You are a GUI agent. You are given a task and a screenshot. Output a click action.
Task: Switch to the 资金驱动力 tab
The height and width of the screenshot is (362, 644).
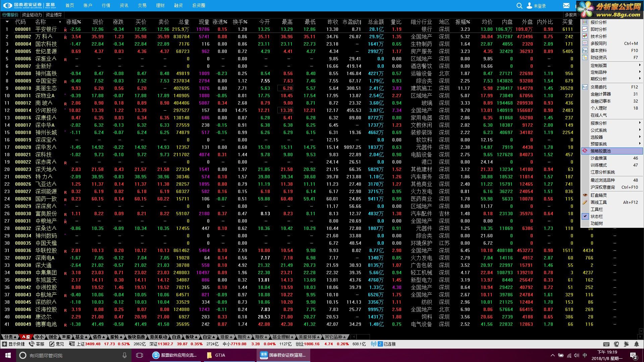[32, 15]
